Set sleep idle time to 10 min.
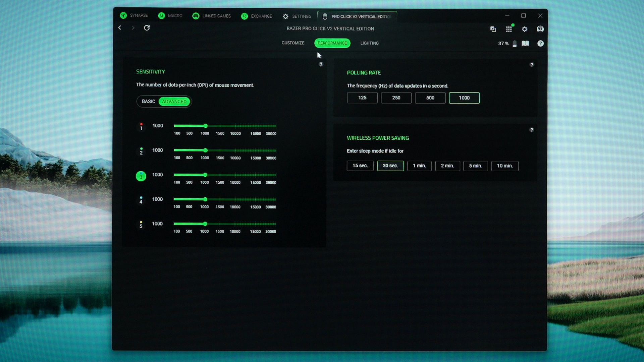The width and height of the screenshot is (644, 362). pyautogui.click(x=505, y=166)
